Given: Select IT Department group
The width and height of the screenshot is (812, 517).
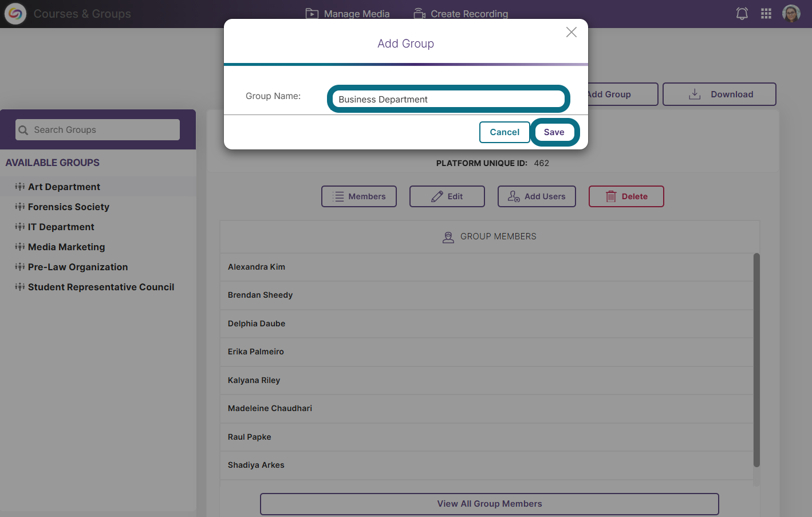Looking at the screenshot, I should click(98, 227).
